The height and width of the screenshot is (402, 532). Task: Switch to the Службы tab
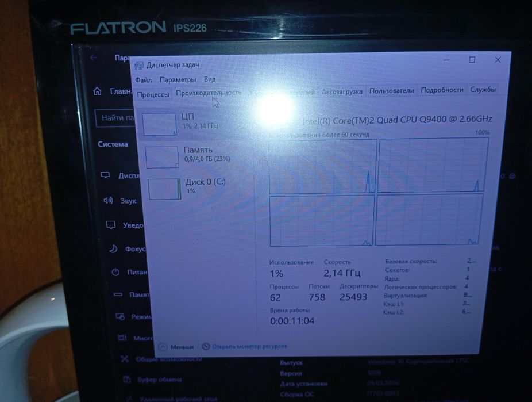pos(483,90)
